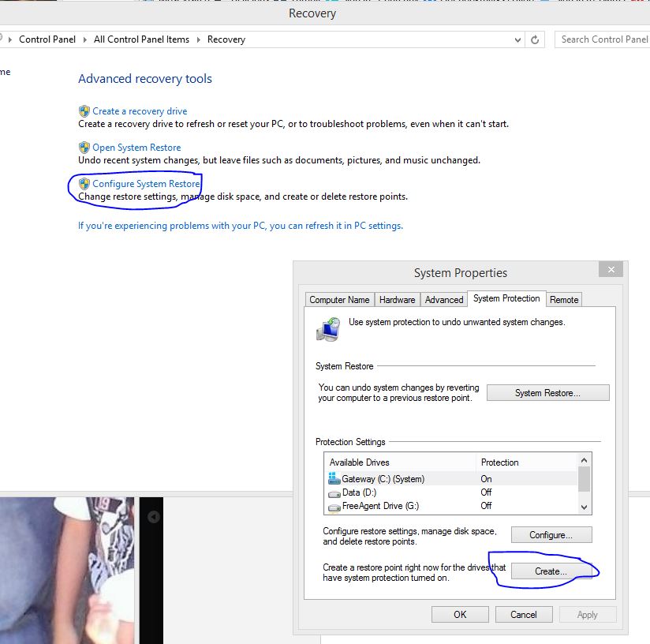Click shield icon beside Open System Restore
The height and width of the screenshot is (644, 650).
[x=84, y=148]
